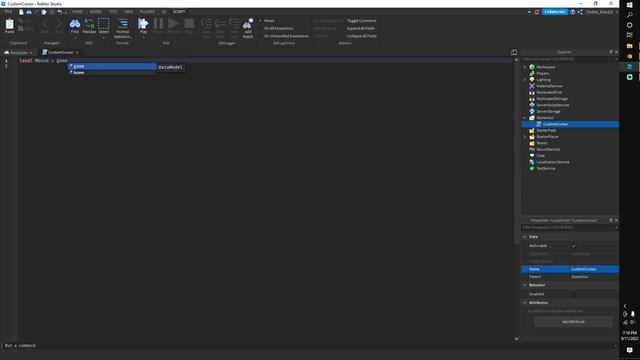Collapse the StarterGui tree node
This screenshot has height=360, width=640.
click(x=525, y=118)
